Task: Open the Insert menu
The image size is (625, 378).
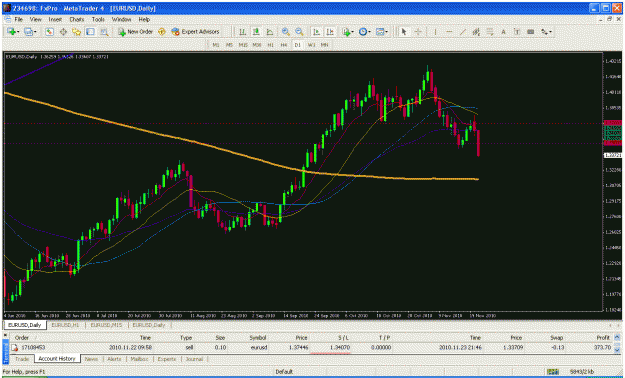Action: tap(55, 19)
